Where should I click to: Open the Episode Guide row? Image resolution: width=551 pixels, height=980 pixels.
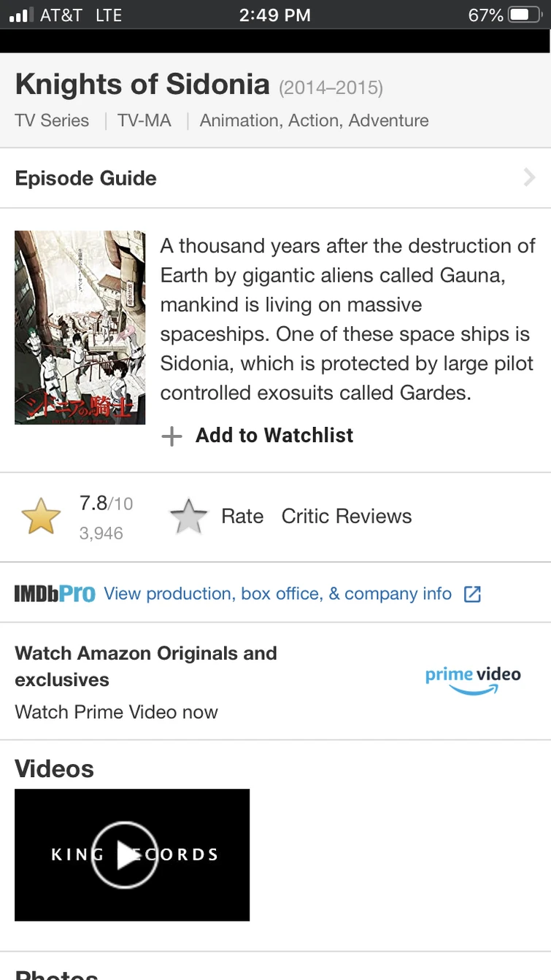pos(275,178)
